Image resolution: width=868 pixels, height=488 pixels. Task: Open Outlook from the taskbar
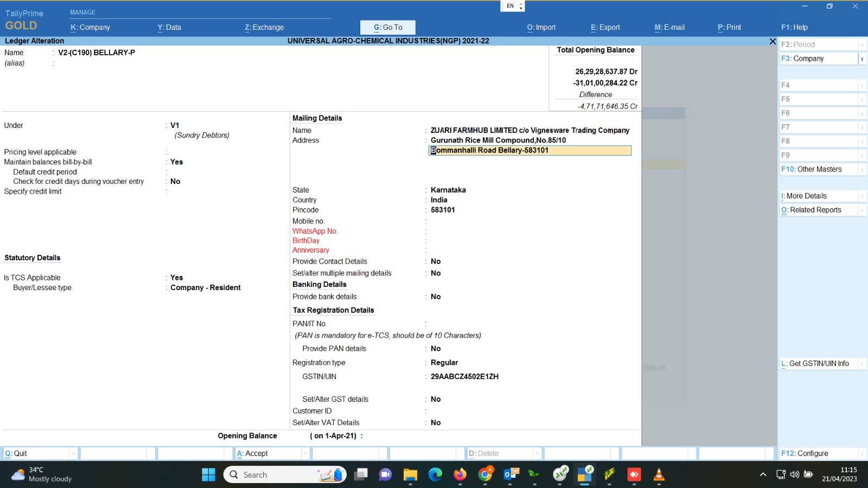(510, 475)
